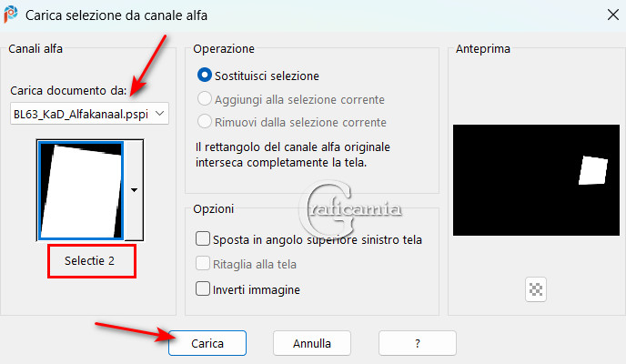Click the Selectie 2 channel name label
626x364 pixels.
tap(89, 261)
